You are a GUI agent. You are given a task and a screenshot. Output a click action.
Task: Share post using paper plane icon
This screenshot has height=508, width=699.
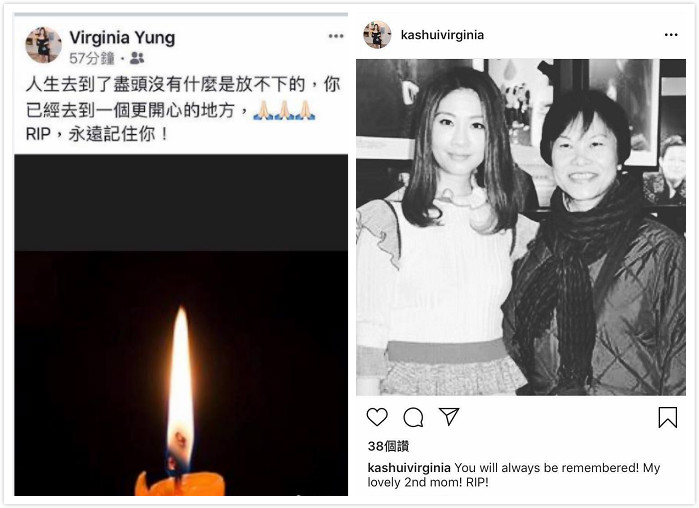pyautogui.click(x=449, y=416)
